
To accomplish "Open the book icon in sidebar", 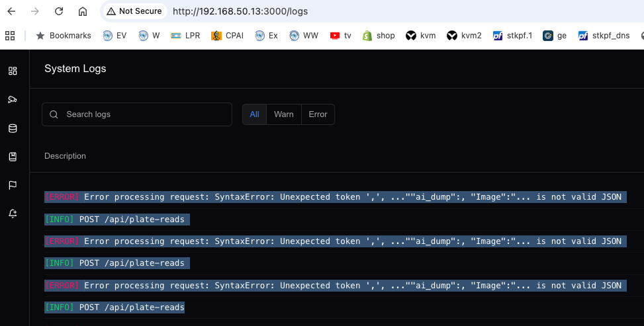I will coord(13,157).
